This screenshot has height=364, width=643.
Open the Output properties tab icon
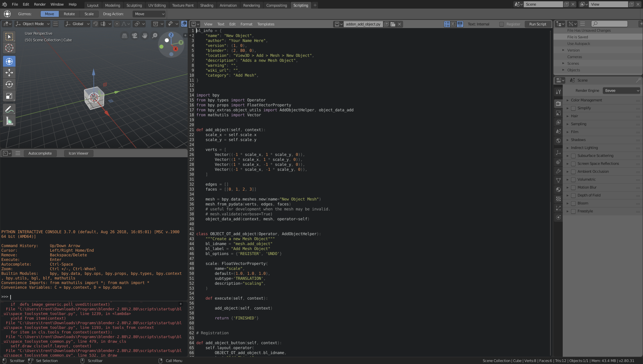[x=558, y=113]
